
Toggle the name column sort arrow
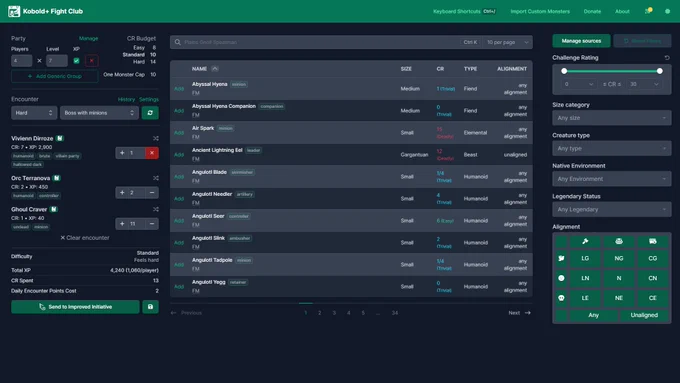[x=215, y=69]
